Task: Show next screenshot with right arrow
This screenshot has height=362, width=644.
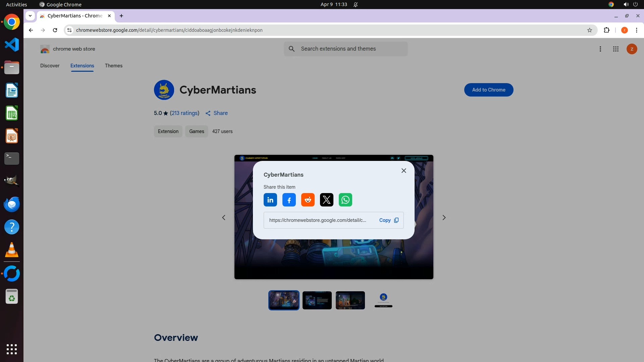Action: tap(444, 218)
